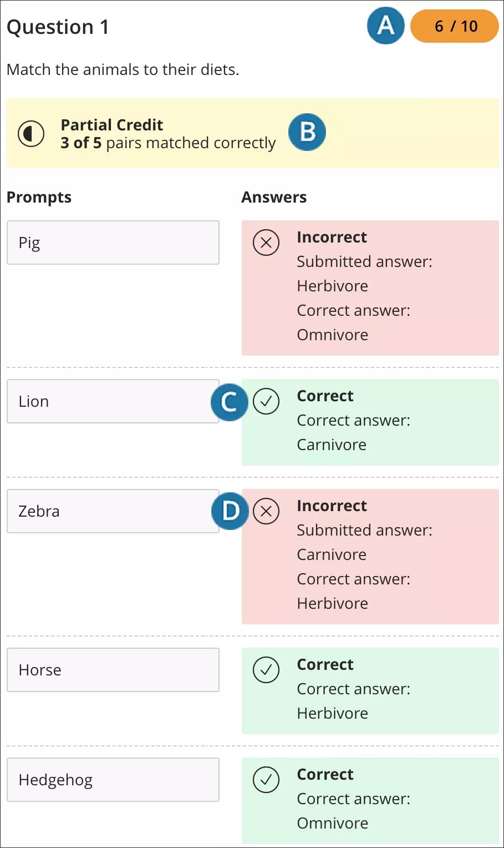Viewport: 504px width, 848px height.
Task: Click the Zebra prompt box
Action: [113, 511]
